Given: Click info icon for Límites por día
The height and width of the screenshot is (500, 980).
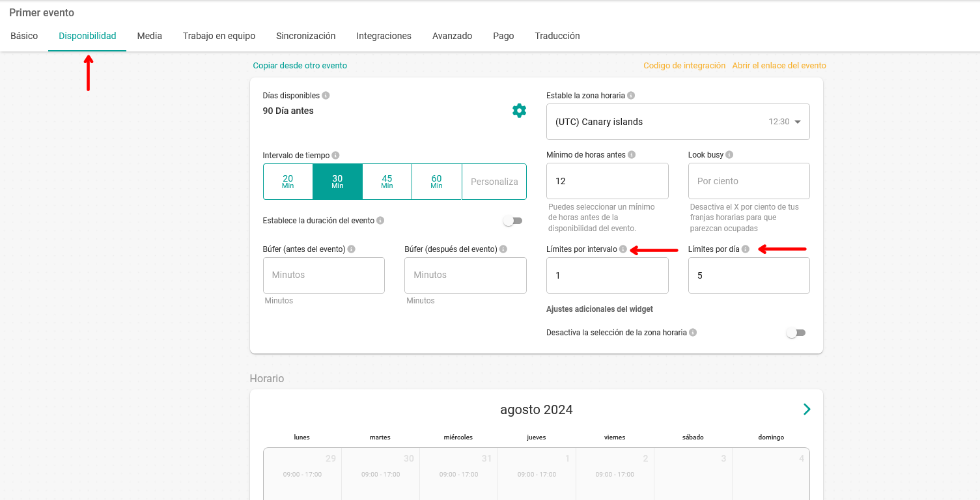Looking at the screenshot, I should coord(746,249).
